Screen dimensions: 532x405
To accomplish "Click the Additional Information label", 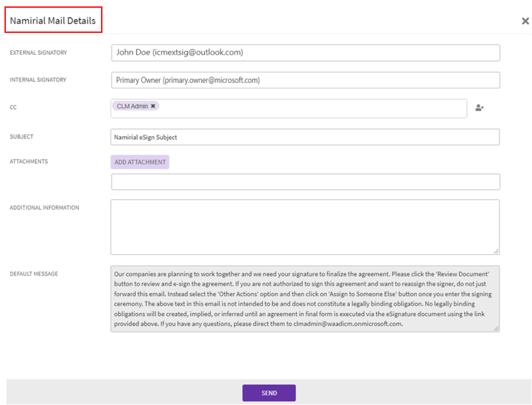I will (44, 208).
